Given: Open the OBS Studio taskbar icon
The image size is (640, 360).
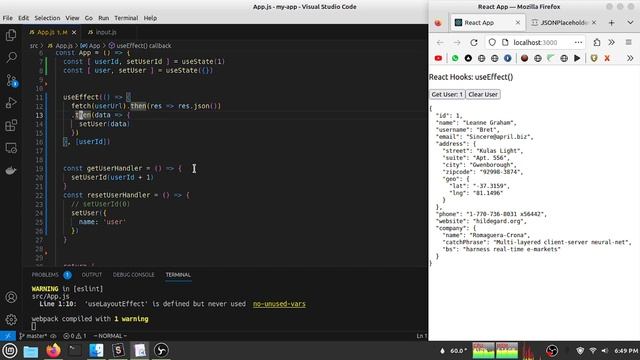Looking at the screenshot, I should coord(161,350).
